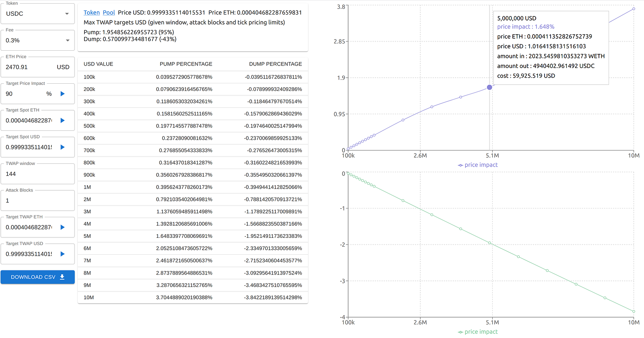The image size is (644, 338).
Task: Click the Target Spot ETH play arrow
Action: tap(62, 120)
